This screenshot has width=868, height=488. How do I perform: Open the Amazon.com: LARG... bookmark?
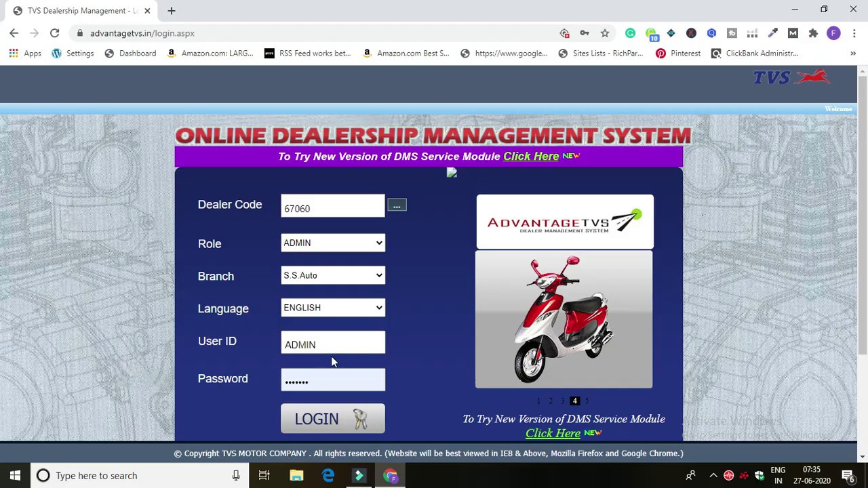point(210,54)
